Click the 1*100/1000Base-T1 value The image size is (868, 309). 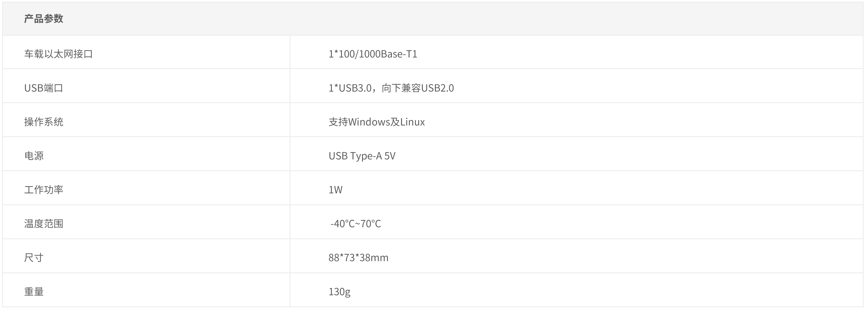(x=373, y=54)
